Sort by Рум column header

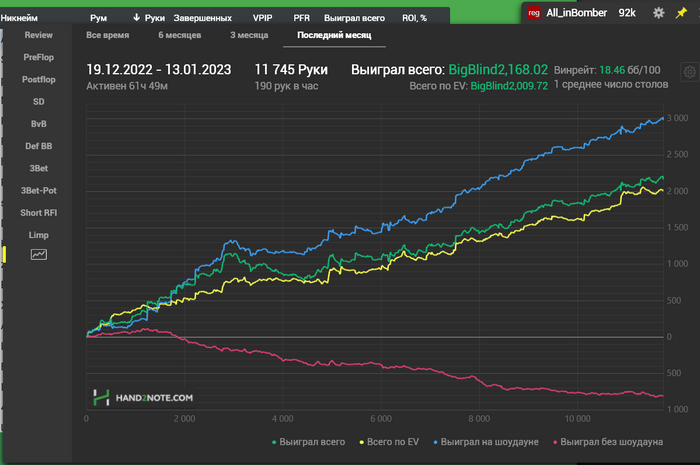tap(98, 18)
